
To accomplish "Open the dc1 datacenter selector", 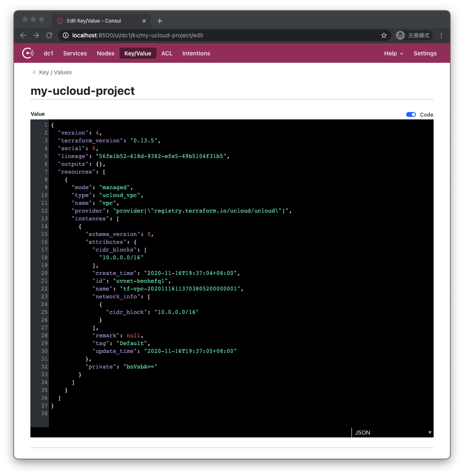I will point(48,53).
